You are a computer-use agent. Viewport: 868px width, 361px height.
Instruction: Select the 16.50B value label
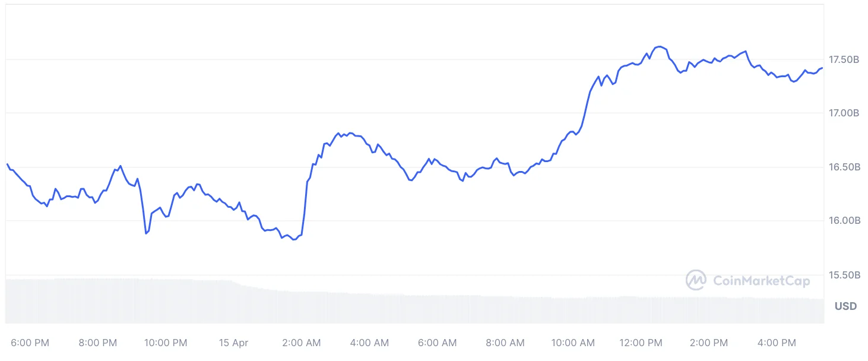point(844,167)
